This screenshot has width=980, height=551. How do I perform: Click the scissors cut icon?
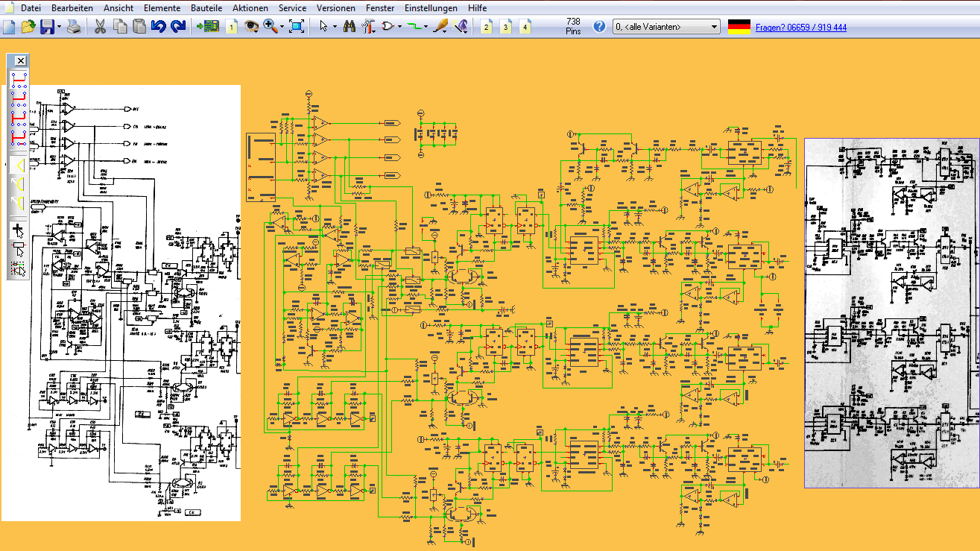[x=99, y=27]
